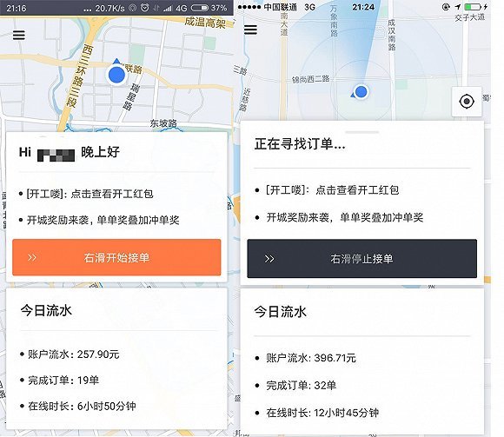Tap the green battery icon on right status bar
Viewport: 504px width, 437px height.
473,7
